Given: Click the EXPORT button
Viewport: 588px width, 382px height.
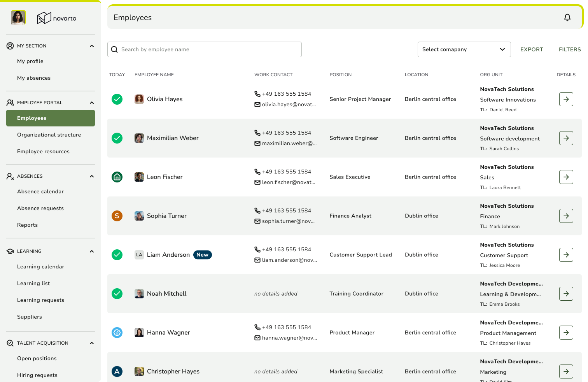Looking at the screenshot, I should click(x=532, y=49).
